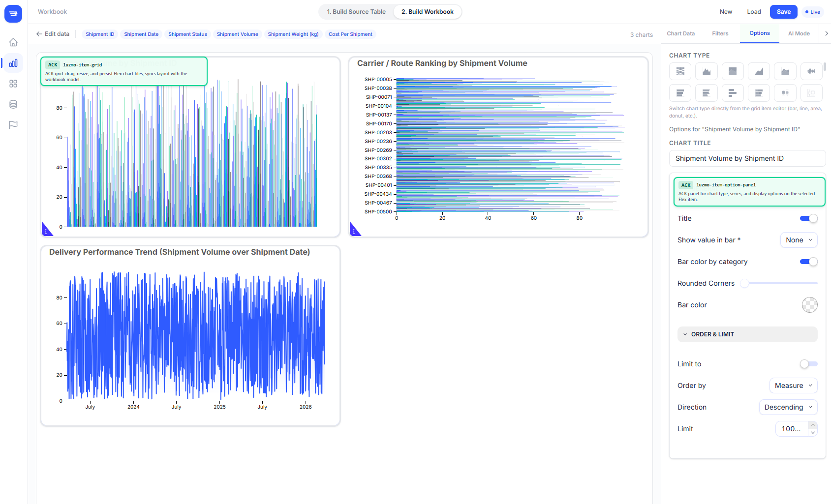Viewport: 831px width, 504px height.
Task: Decrease the Limit value with the down stepper
Action: point(813,433)
